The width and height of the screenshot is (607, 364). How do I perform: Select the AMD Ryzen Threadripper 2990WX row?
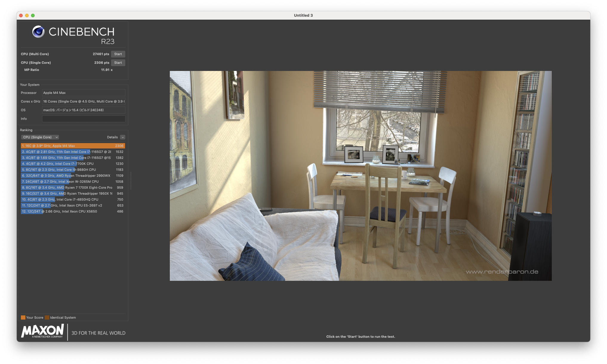pyautogui.click(x=73, y=176)
